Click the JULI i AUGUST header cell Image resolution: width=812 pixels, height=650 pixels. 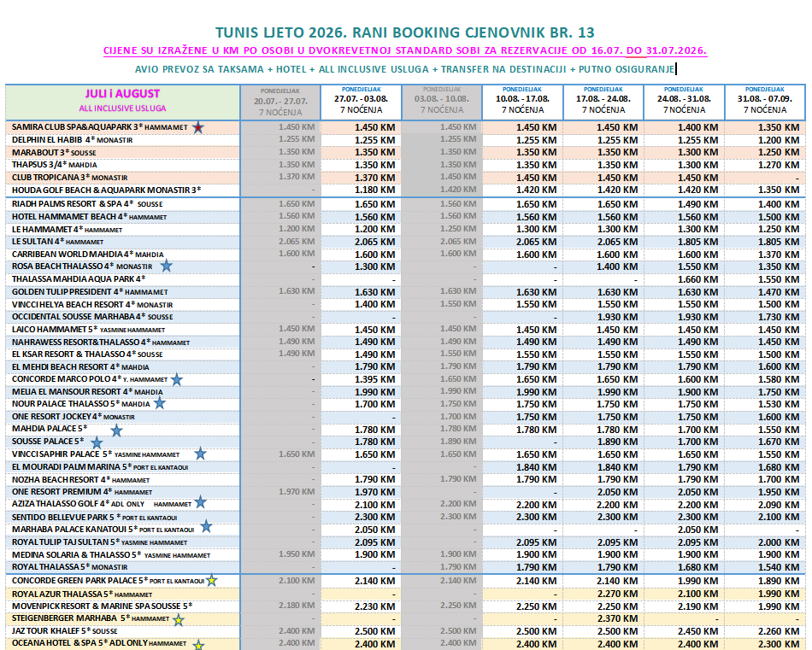[x=123, y=102]
